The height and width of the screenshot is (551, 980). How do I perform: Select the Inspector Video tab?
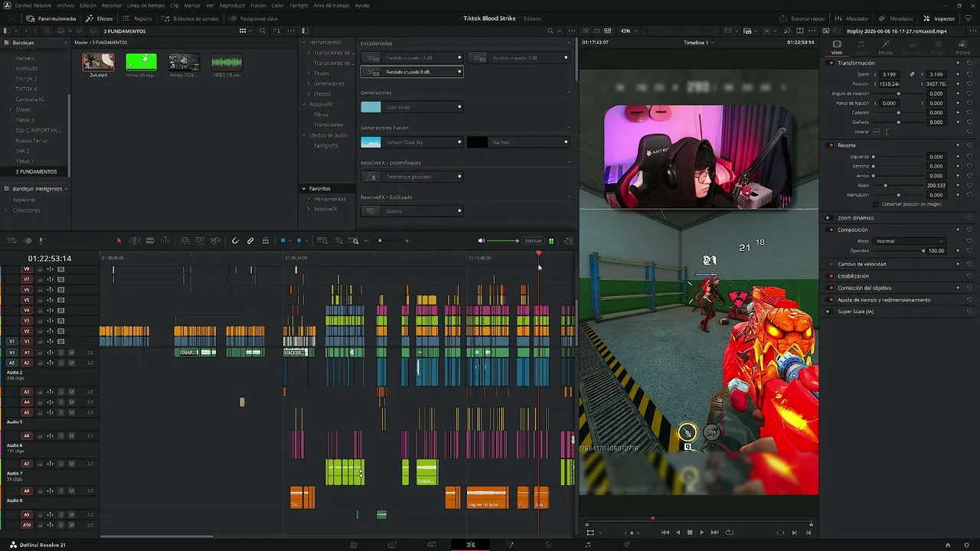tap(837, 47)
